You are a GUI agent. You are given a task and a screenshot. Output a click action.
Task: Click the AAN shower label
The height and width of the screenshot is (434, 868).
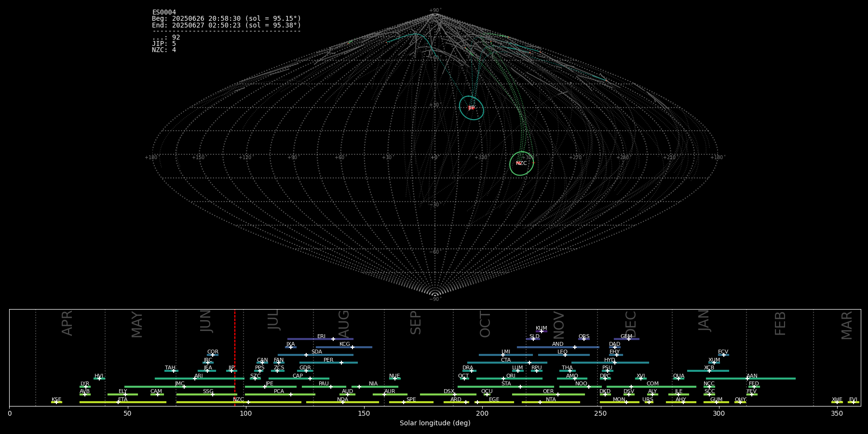[x=752, y=376]
